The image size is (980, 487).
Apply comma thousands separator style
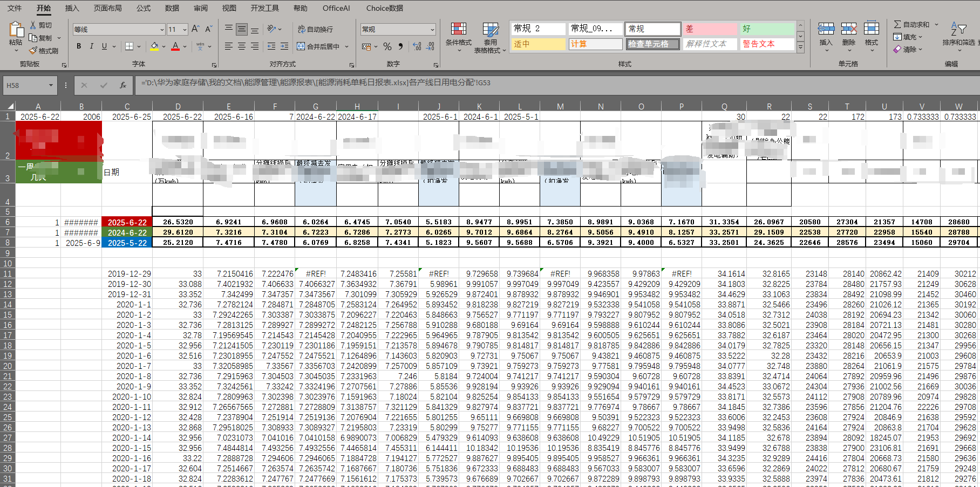pyautogui.click(x=400, y=46)
